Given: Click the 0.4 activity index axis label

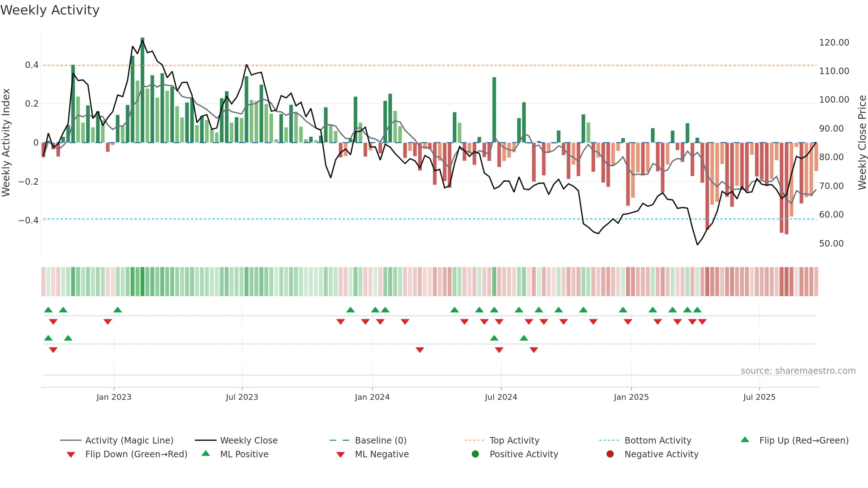Looking at the screenshot, I should point(32,65).
